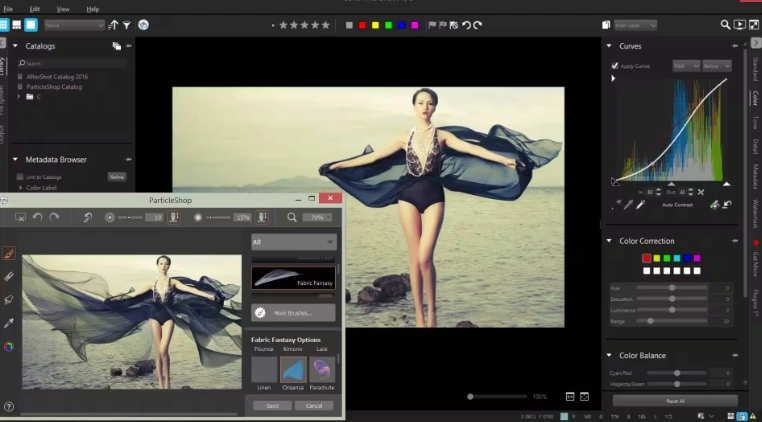Click the zoom slider below the preview
This screenshot has height=422, width=762.
tap(498, 397)
